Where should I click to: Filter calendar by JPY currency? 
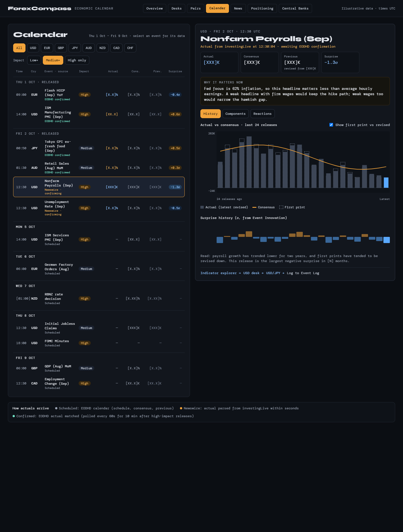coord(75,48)
